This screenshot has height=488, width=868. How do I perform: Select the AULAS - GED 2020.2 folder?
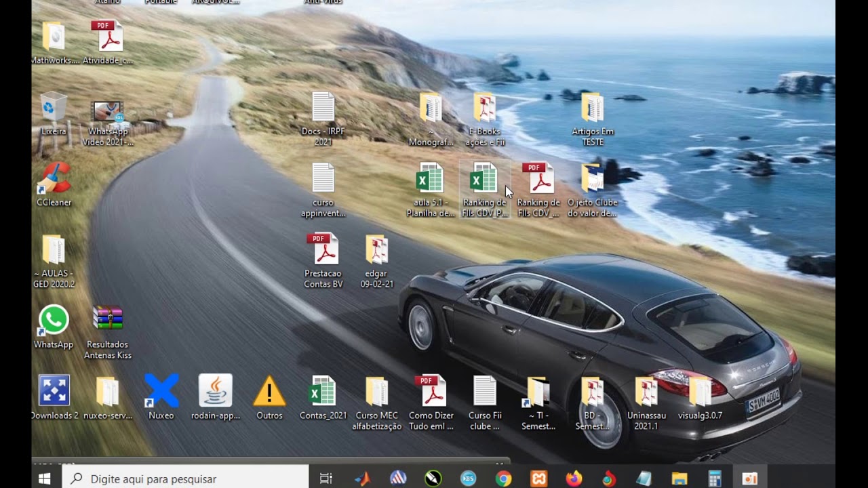(54, 250)
